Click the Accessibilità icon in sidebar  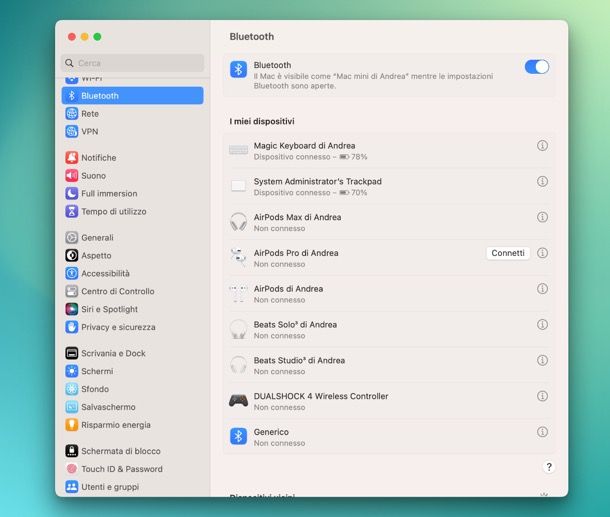[x=72, y=273]
